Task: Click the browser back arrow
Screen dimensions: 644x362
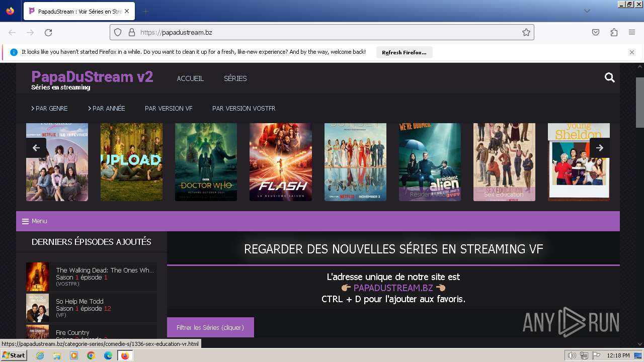Action: pyautogui.click(x=12, y=32)
